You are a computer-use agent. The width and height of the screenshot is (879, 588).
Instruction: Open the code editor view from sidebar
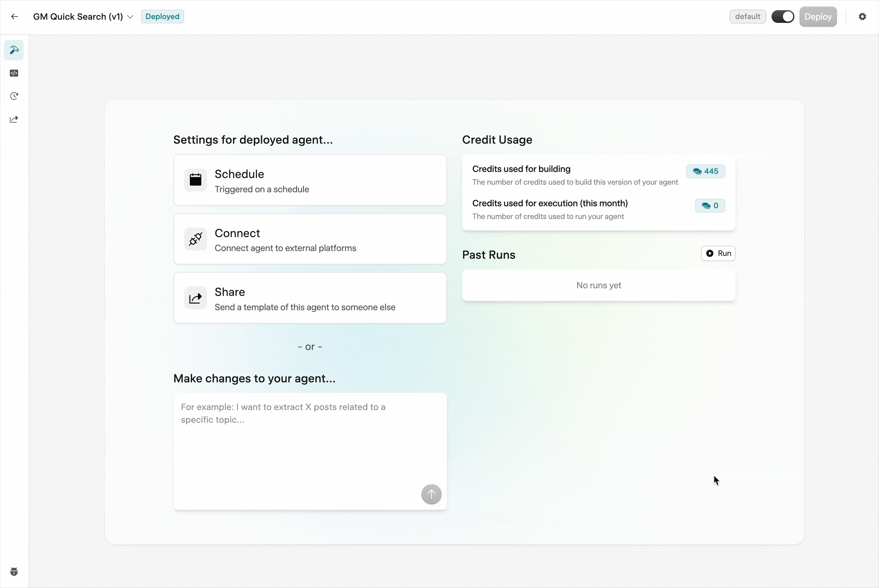click(x=14, y=73)
